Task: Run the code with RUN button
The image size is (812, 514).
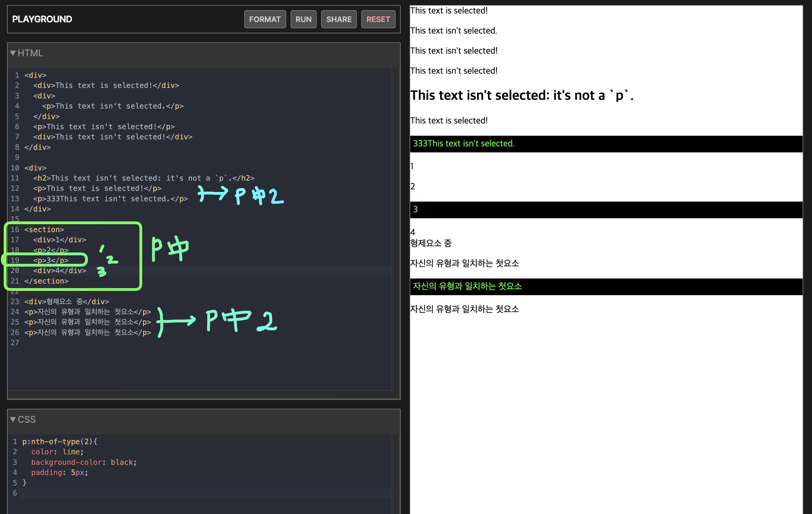Action: point(303,19)
